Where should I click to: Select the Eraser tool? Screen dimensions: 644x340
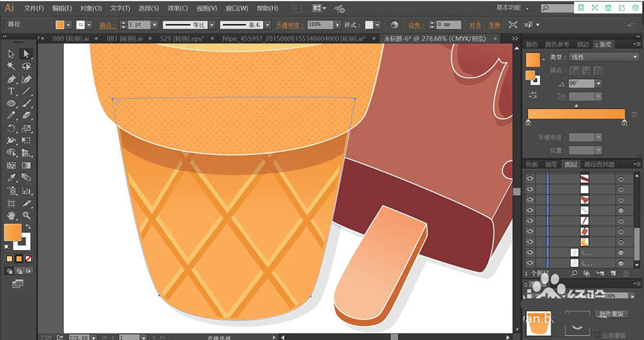(x=26, y=116)
